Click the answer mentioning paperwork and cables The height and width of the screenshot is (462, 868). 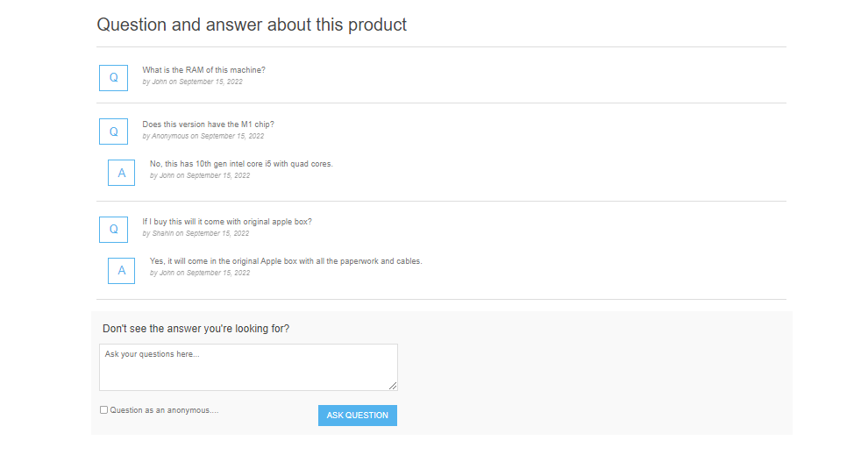286,261
